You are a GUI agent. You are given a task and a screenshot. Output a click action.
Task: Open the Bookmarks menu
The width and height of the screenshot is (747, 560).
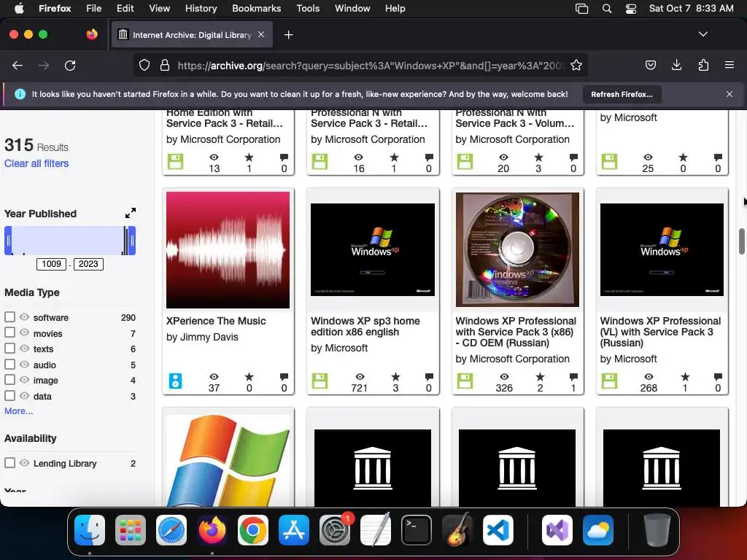click(x=256, y=9)
